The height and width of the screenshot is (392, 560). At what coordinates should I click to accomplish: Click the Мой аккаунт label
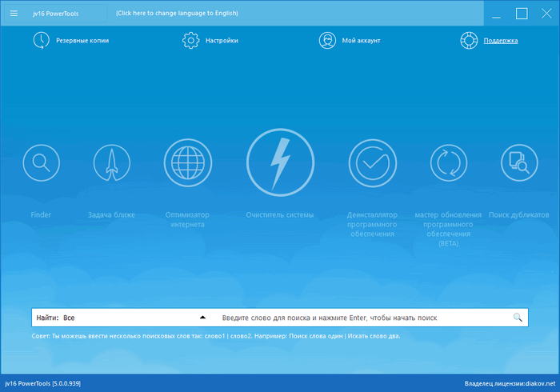361,40
